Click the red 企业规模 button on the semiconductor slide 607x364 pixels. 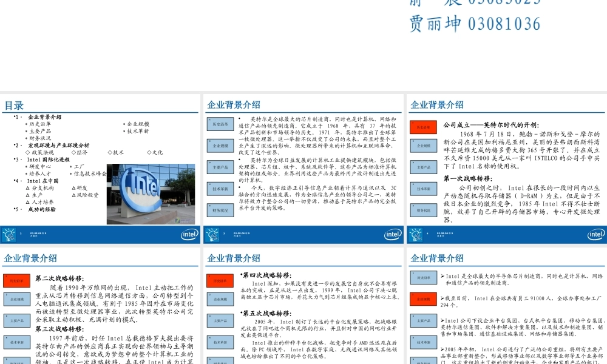(424, 300)
